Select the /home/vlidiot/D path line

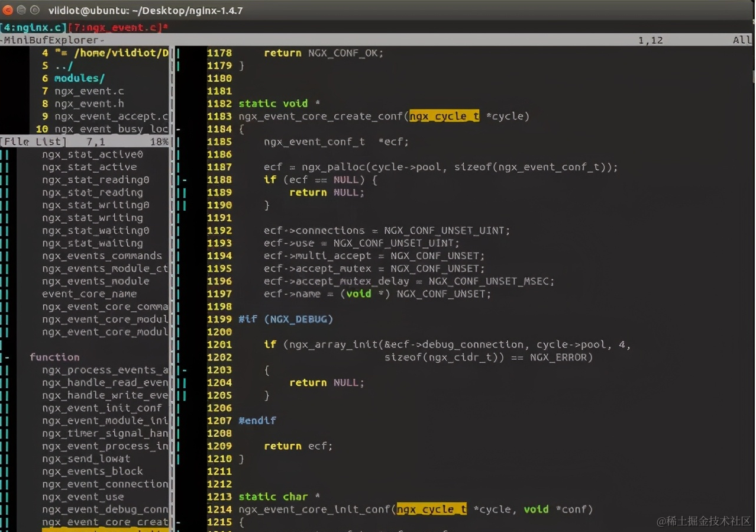click(111, 53)
